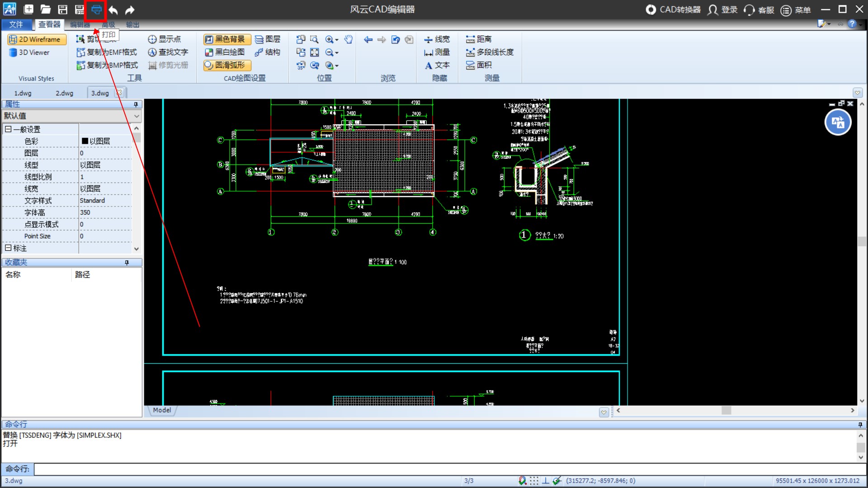The image size is (868, 488).
Task: Collapse the general settings group in the properties panel
Action: (8, 129)
